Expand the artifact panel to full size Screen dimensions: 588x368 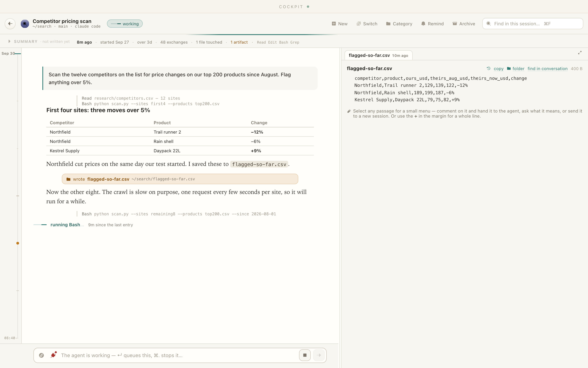(580, 53)
